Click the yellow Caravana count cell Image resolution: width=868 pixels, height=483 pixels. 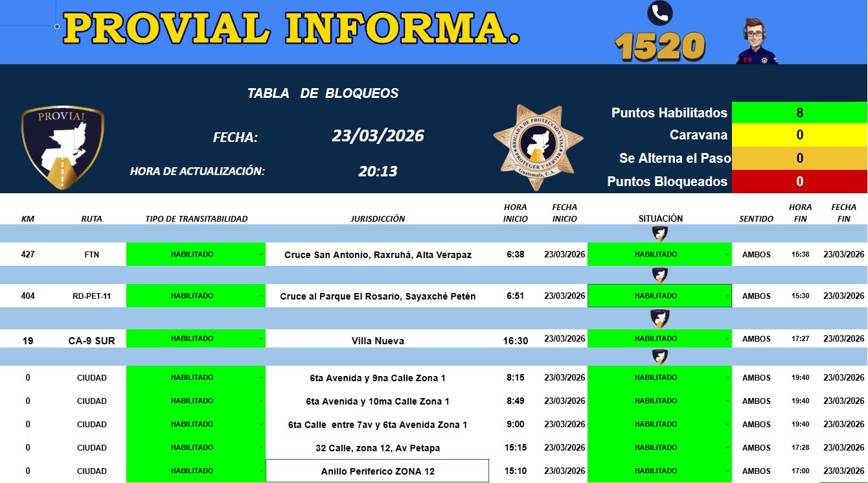pos(799,135)
